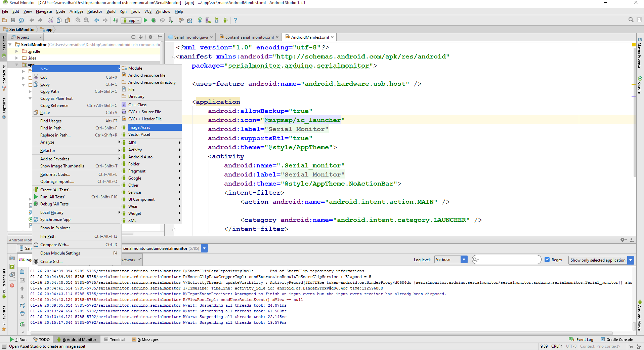Take a device screenshot with camera icon

click(x=12, y=258)
